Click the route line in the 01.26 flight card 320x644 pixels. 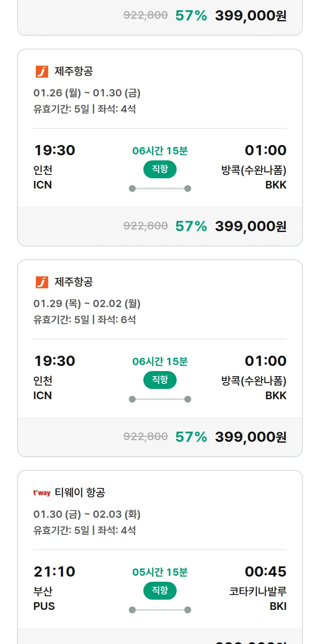click(x=160, y=189)
